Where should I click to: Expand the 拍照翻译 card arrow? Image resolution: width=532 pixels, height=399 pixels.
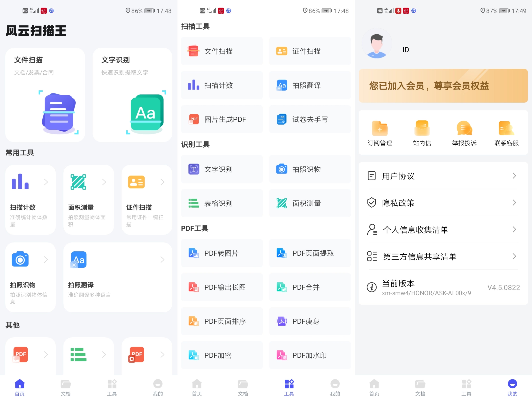pyautogui.click(x=162, y=260)
